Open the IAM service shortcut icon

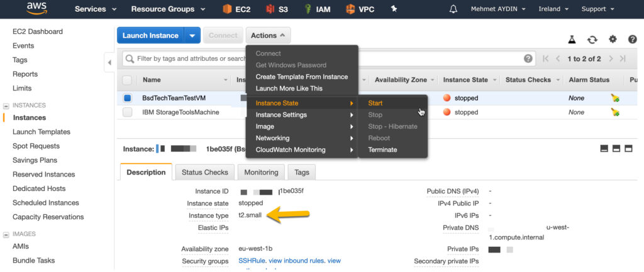[x=308, y=9]
